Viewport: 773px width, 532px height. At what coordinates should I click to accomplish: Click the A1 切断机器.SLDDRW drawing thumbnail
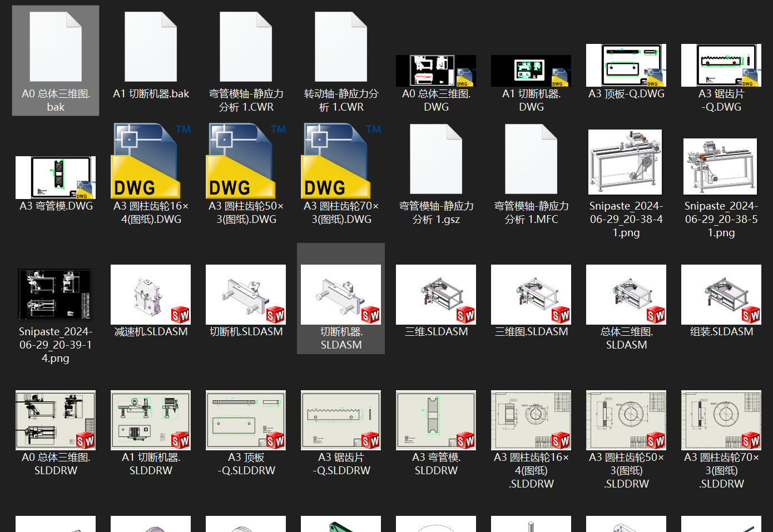click(x=151, y=420)
